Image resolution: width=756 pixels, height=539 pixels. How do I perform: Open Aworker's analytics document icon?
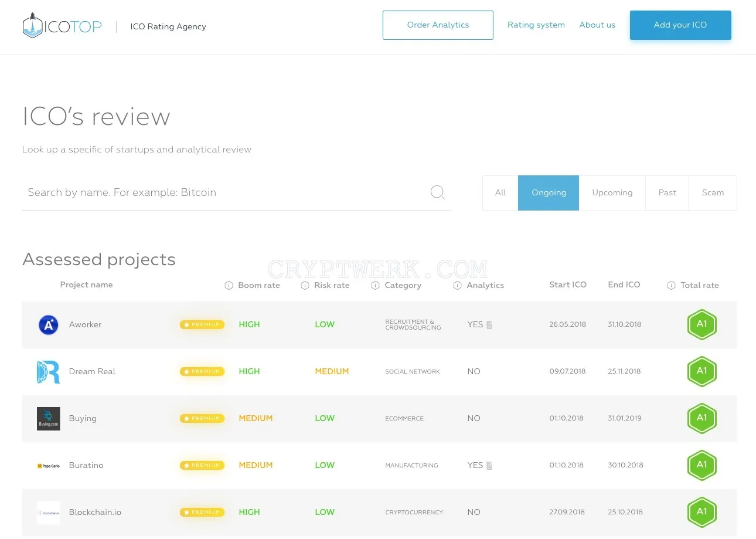tap(489, 325)
